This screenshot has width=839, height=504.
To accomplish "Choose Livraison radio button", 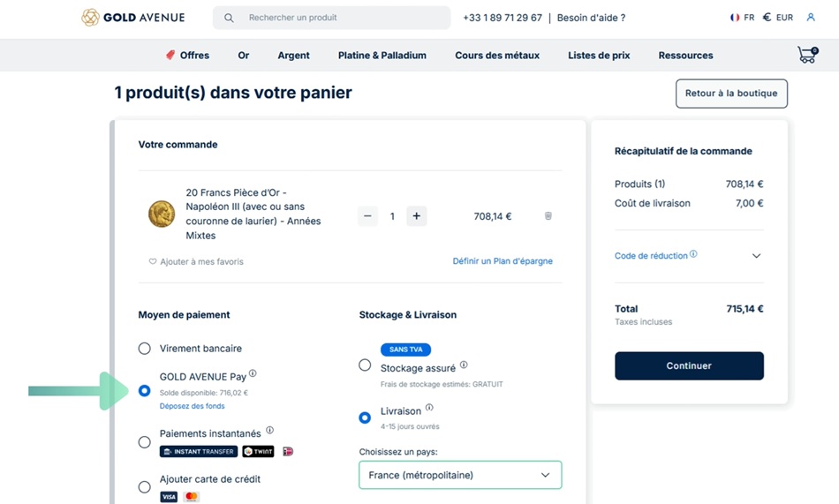I will (x=365, y=417).
